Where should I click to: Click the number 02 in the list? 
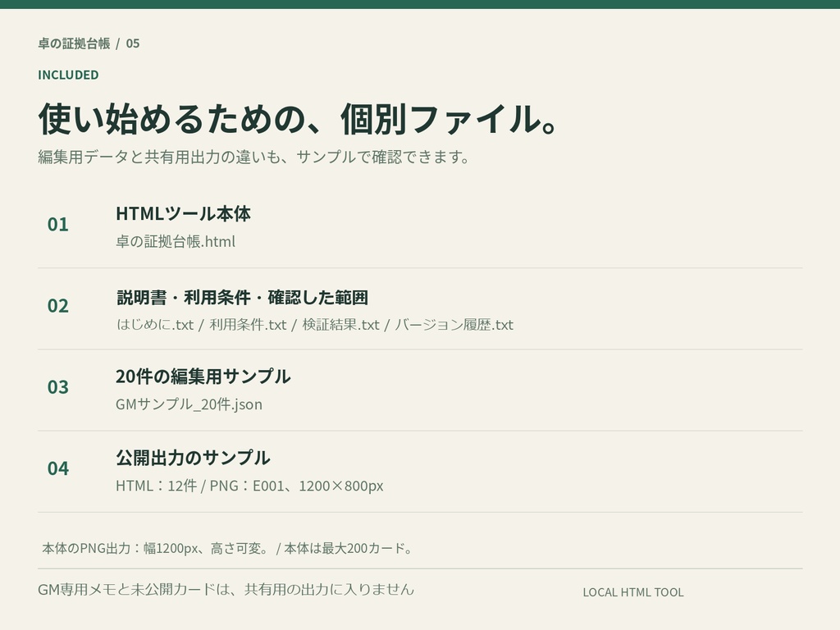click(58, 306)
